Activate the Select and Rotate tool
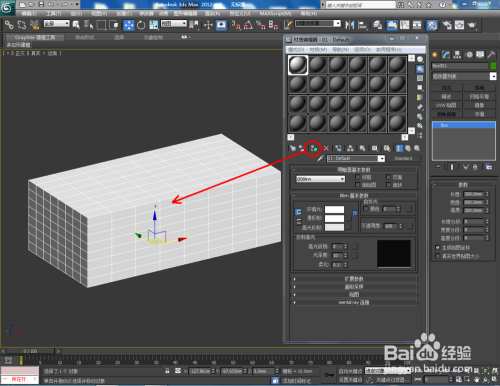Image resolution: width=500 pixels, height=386 pixels. pos(141,25)
